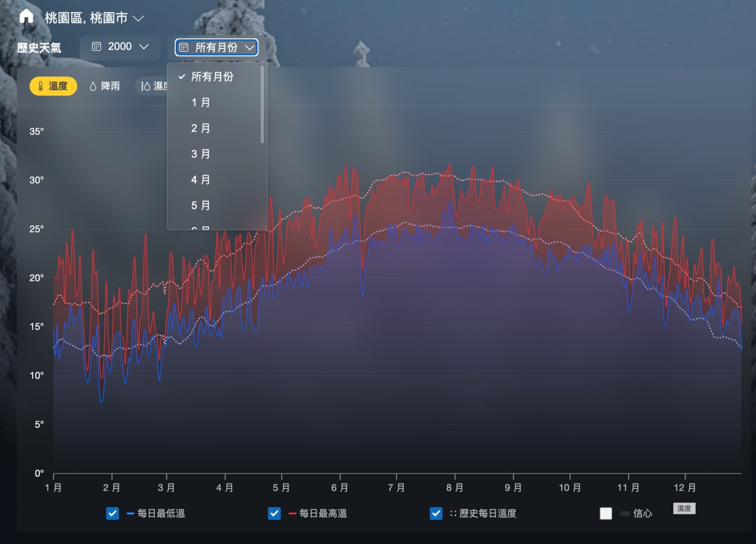Expand the 桃園區, 桃園市 location chevron

point(139,18)
